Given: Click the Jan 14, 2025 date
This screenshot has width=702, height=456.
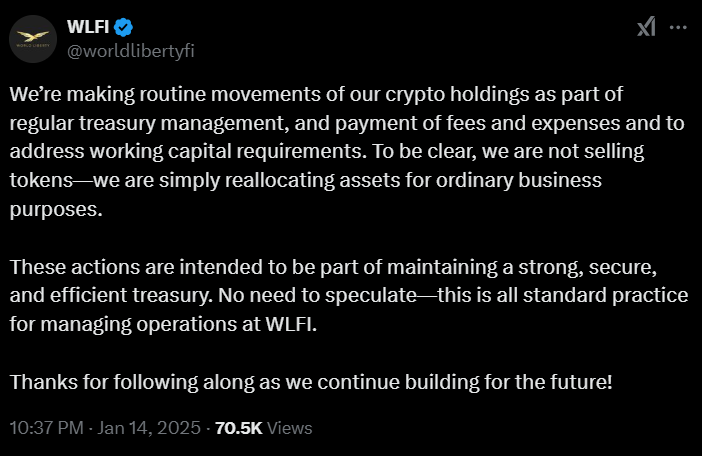Looking at the screenshot, I should point(149,428).
